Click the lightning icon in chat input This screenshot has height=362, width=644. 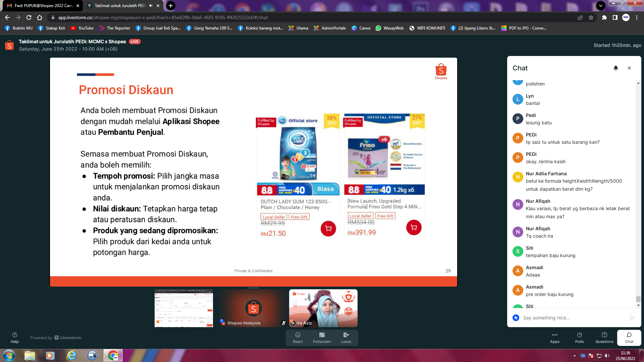click(516, 318)
